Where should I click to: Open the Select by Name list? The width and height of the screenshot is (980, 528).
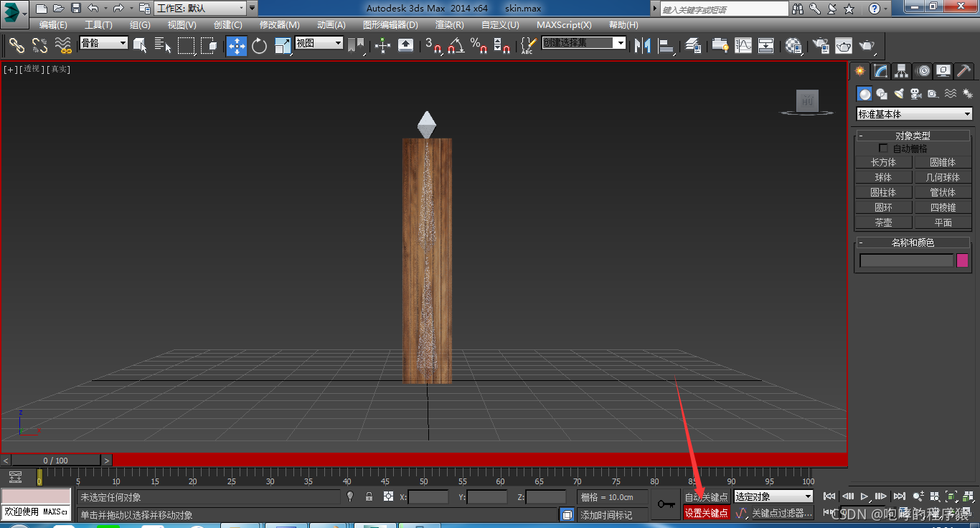164,46
